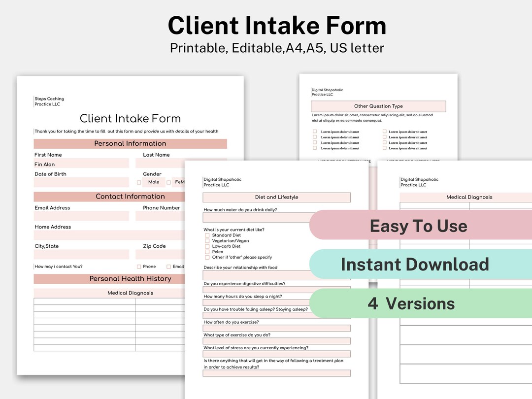Check the Other diet specify option
The height and width of the screenshot is (399, 532).
click(207, 257)
